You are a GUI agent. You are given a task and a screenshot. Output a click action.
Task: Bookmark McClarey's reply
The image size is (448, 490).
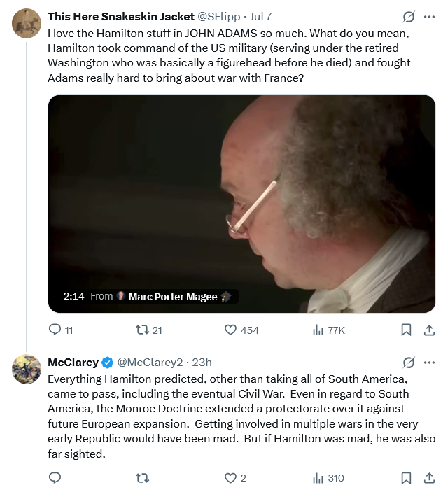coord(406,478)
